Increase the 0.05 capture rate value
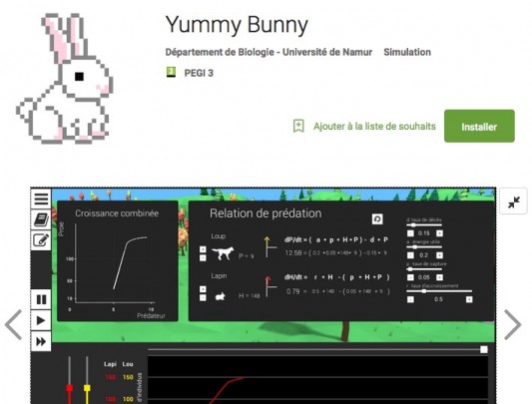This screenshot has width=532, height=404. click(440, 277)
